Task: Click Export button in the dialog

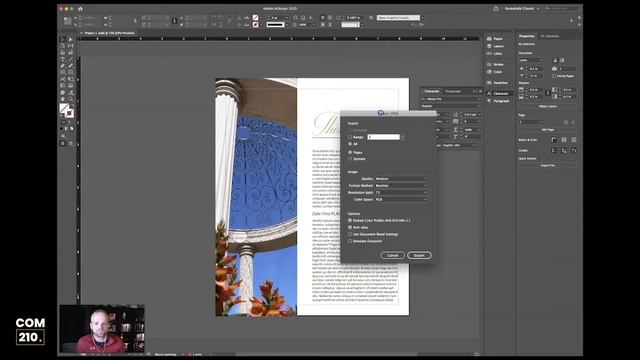Action: click(419, 256)
